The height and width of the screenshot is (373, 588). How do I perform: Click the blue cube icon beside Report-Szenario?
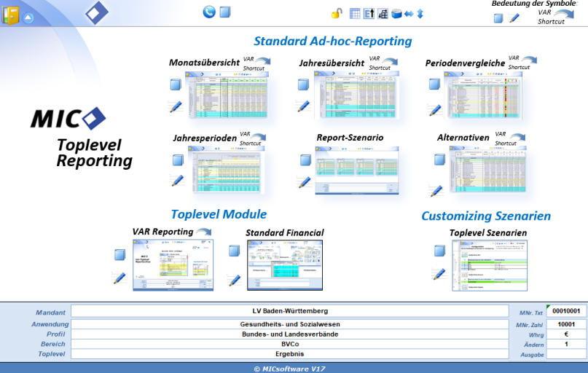(305, 160)
